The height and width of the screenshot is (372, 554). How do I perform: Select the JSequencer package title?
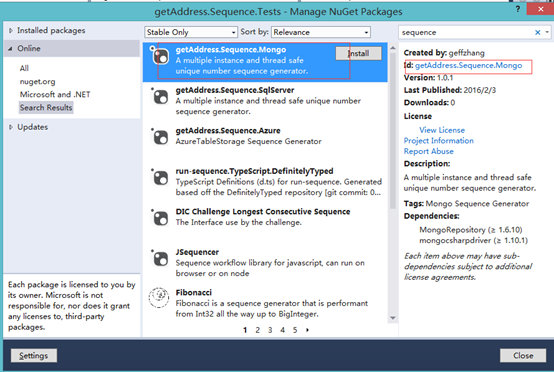[x=197, y=252]
